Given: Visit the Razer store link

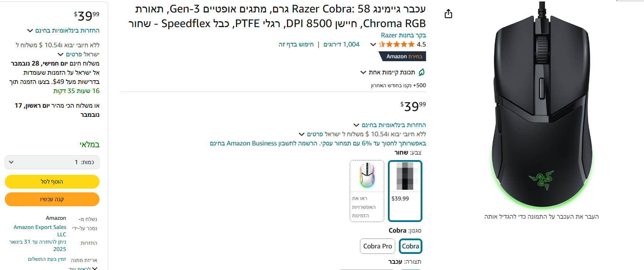Looking at the screenshot, I should click(403, 35).
